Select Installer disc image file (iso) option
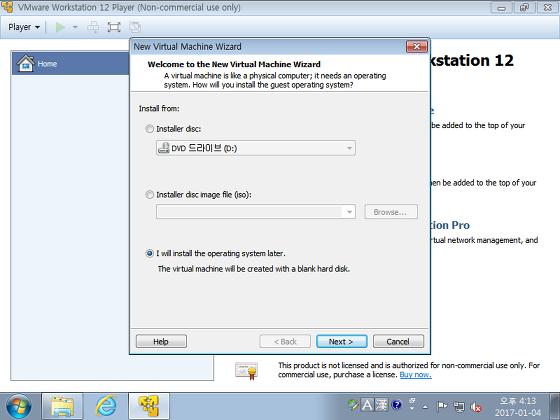 pos(149,195)
